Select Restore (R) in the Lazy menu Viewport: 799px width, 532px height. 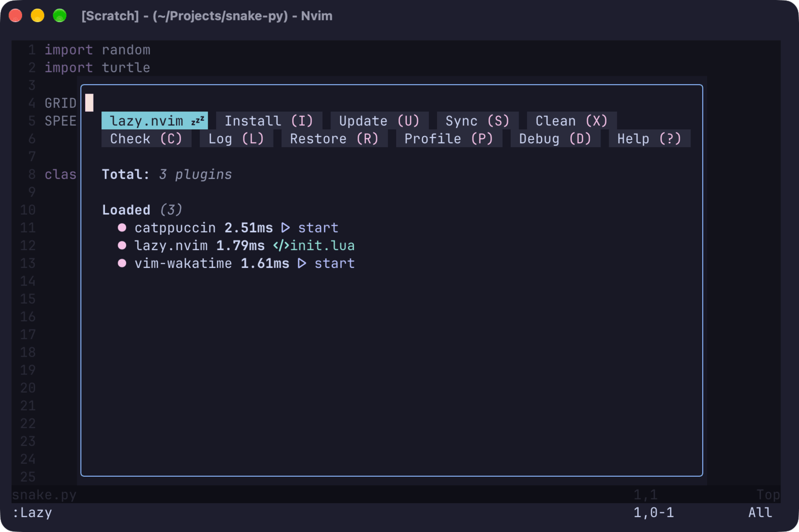tap(334, 139)
